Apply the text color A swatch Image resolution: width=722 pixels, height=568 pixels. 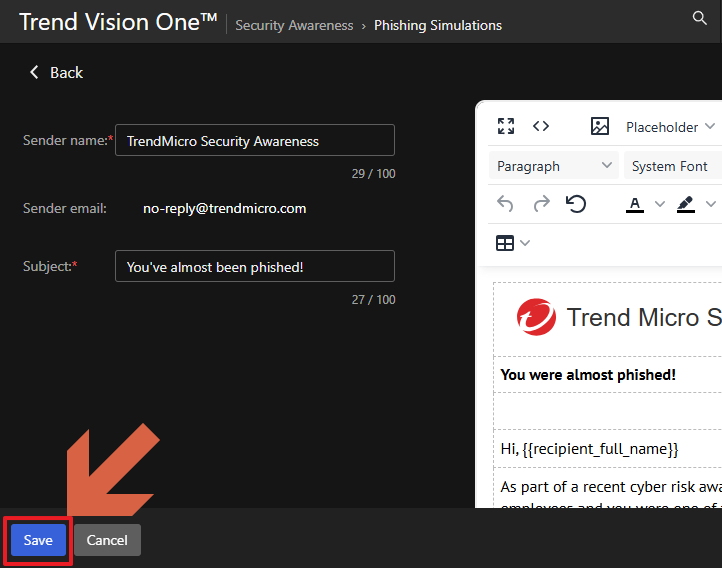(x=635, y=204)
